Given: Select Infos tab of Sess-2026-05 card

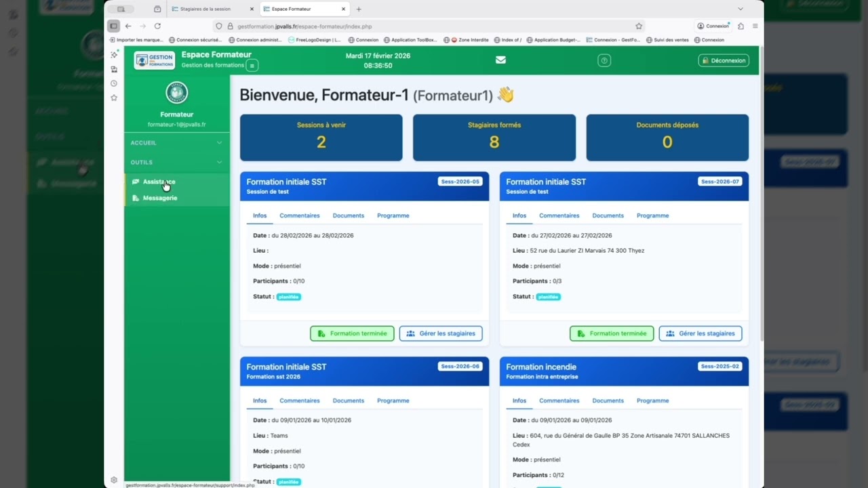Looking at the screenshot, I should [x=260, y=216].
